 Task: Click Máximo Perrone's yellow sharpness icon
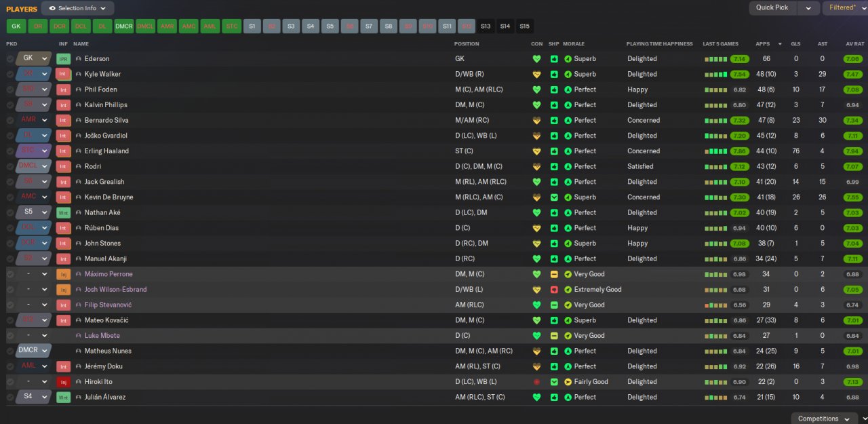554,274
